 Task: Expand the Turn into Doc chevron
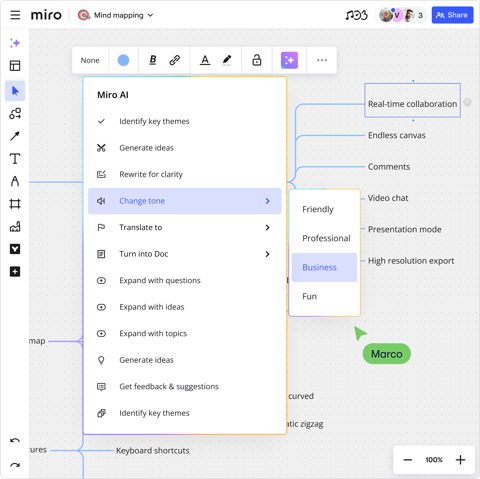click(267, 254)
